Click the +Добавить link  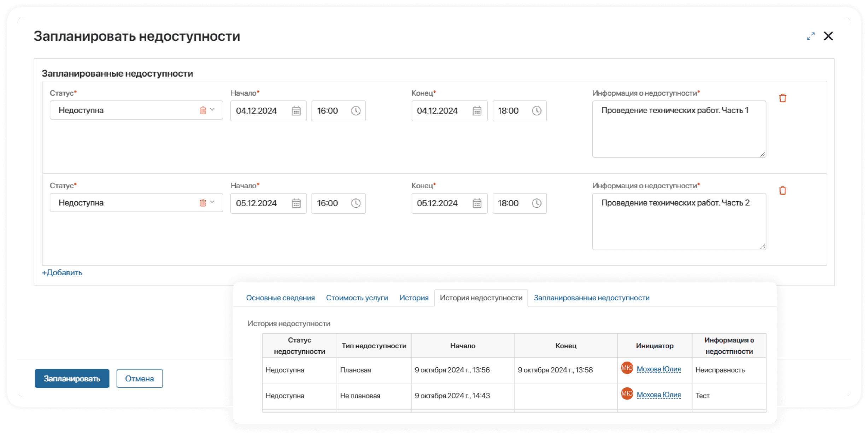[x=62, y=273]
